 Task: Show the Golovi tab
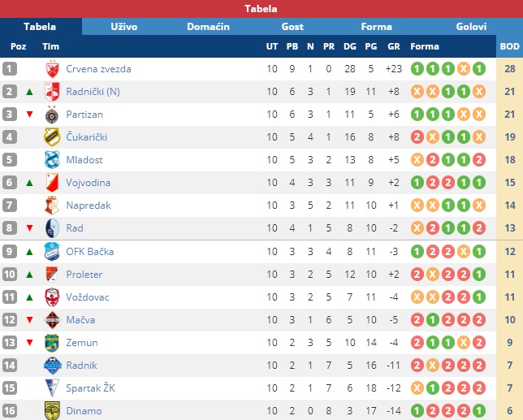471,27
